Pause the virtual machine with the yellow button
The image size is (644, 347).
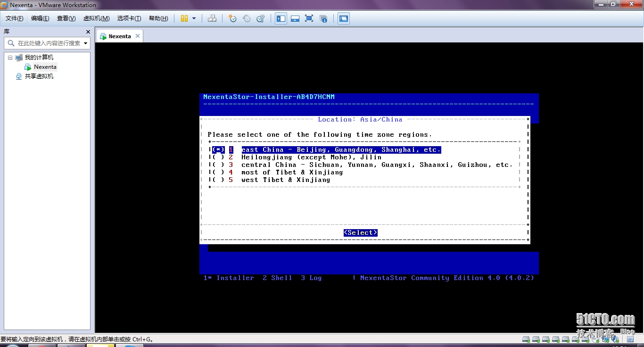(184, 18)
